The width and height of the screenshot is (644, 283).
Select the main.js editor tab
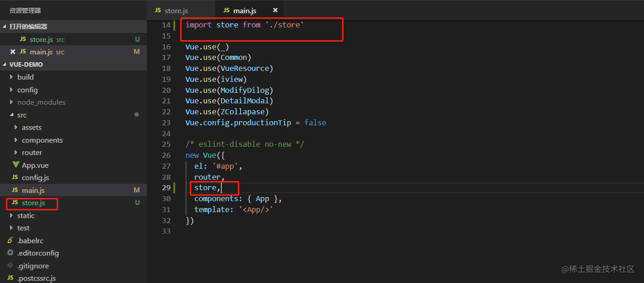click(x=249, y=10)
